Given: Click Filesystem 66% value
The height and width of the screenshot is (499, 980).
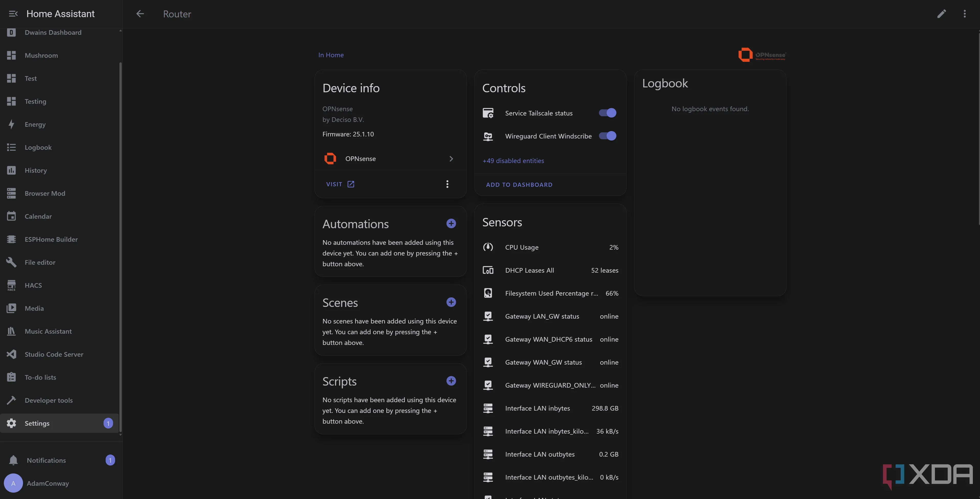Looking at the screenshot, I should (x=612, y=293).
